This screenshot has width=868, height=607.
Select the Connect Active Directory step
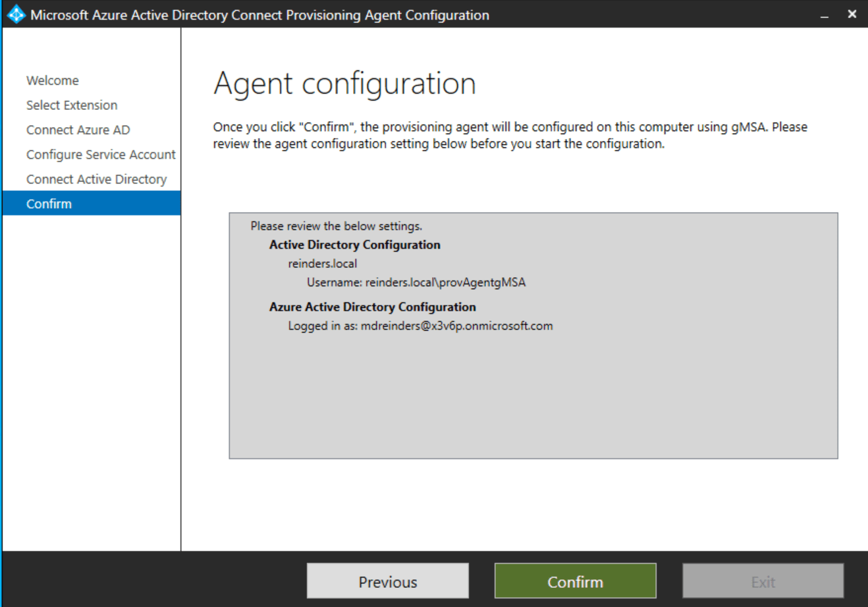coord(95,178)
